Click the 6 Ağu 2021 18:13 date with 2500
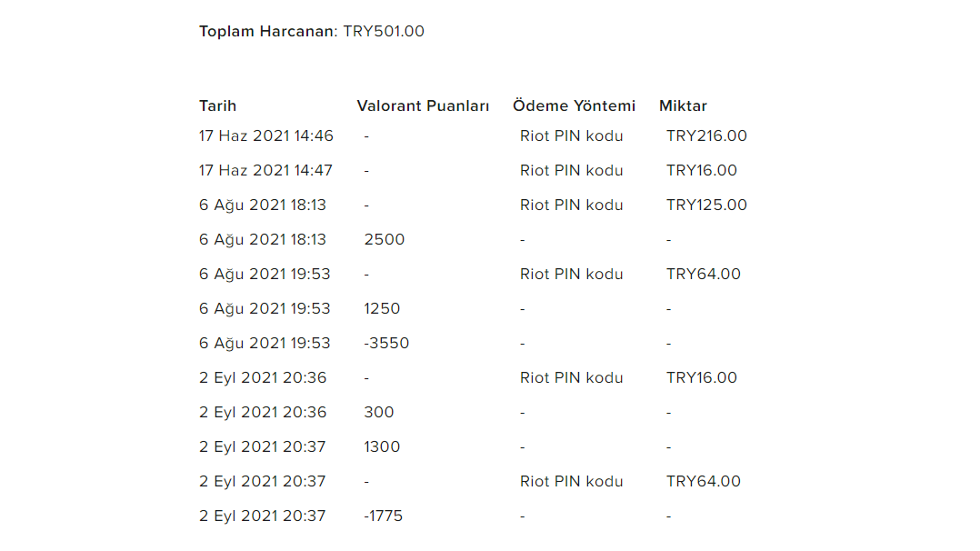This screenshot has height=551, width=980. click(263, 239)
